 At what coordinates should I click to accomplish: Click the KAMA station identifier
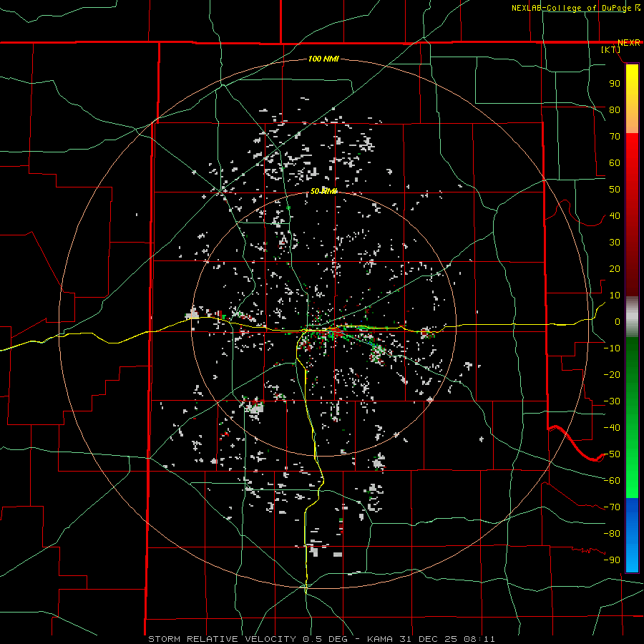[x=381, y=639]
